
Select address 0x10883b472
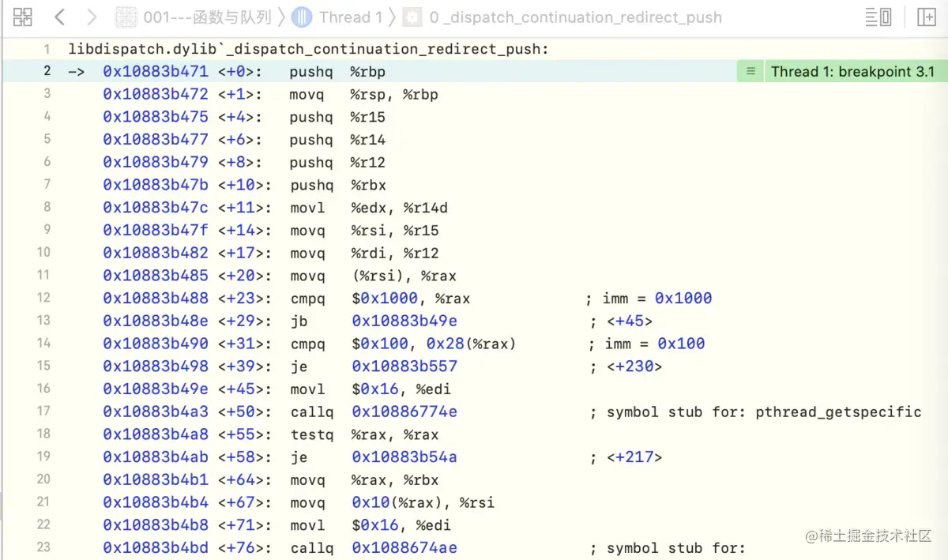pyautogui.click(x=156, y=94)
